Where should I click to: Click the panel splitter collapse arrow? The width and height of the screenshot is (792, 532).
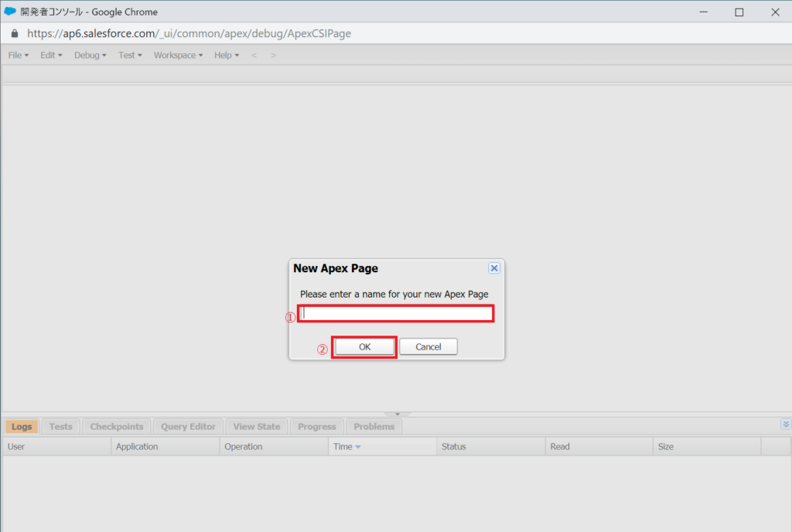(x=398, y=414)
